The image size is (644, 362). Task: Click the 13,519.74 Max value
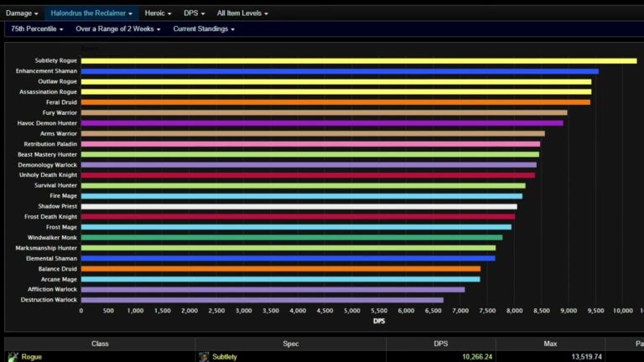586,357
